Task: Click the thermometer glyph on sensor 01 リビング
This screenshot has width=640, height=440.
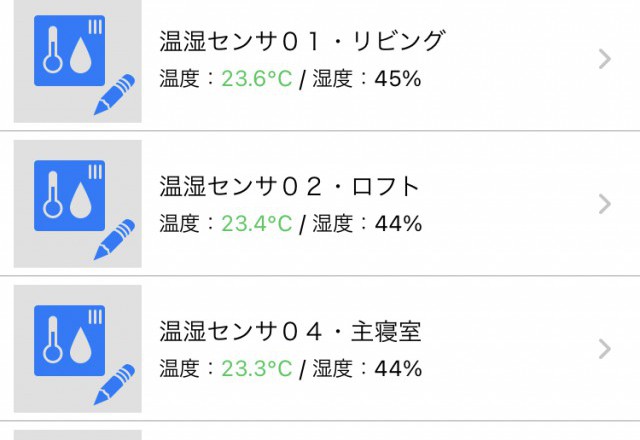Action: point(52,49)
